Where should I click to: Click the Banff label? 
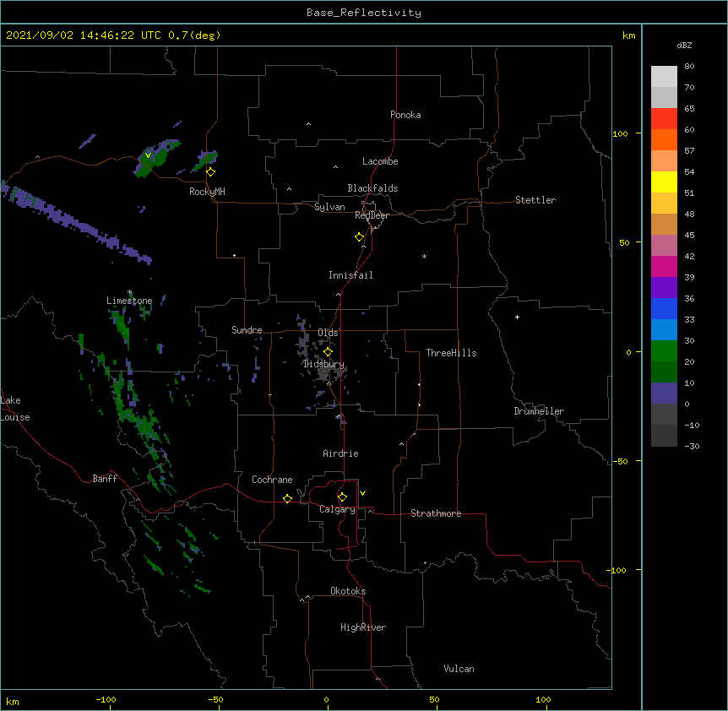[x=105, y=479]
